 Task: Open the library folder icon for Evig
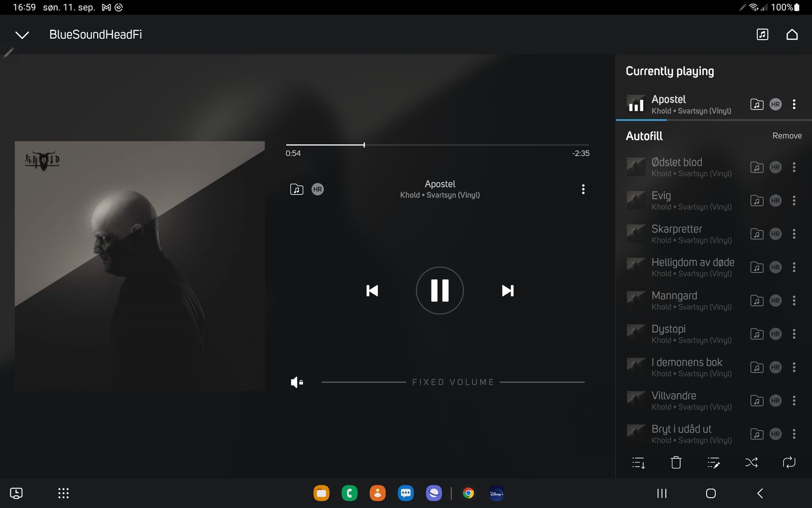(757, 200)
